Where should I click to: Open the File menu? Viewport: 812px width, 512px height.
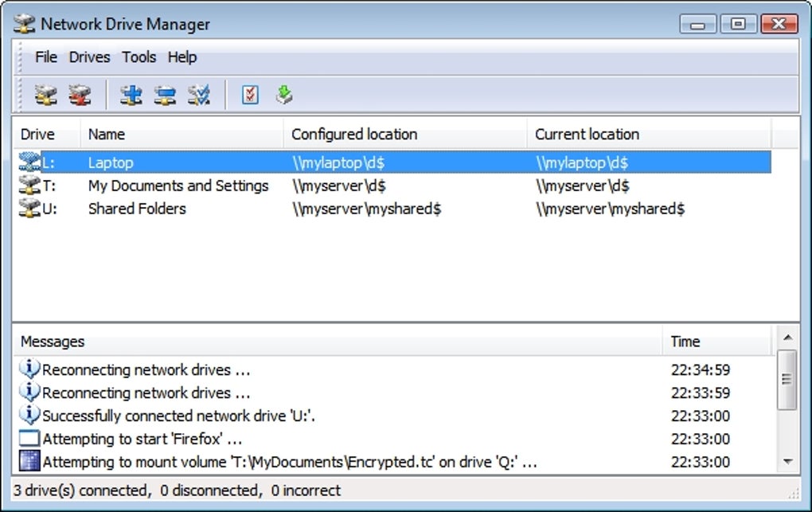coord(46,57)
